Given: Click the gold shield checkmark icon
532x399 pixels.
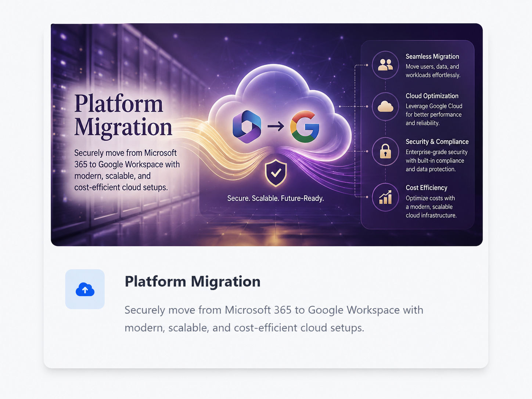Looking at the screenshot, I should (276, 173).
